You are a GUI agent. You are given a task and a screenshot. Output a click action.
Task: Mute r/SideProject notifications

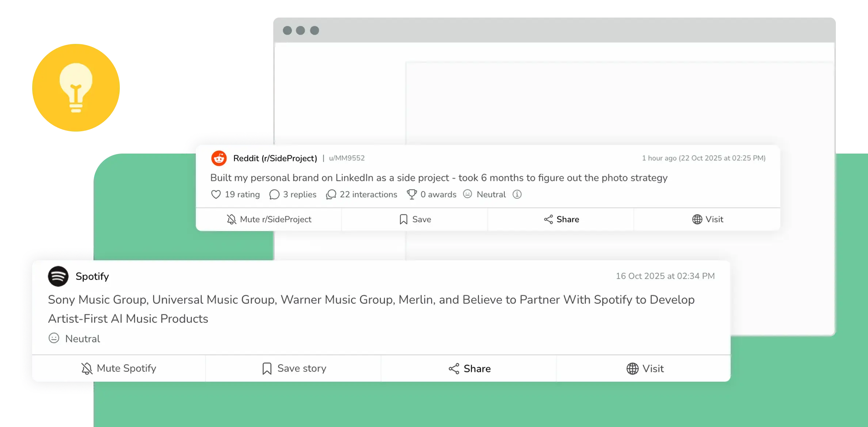pos(269,219)
